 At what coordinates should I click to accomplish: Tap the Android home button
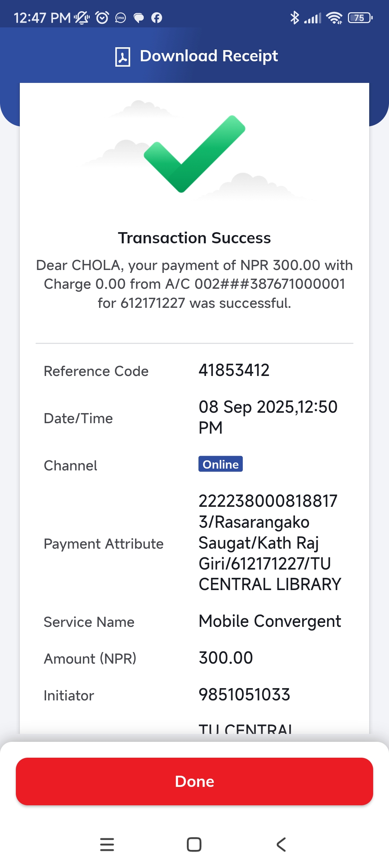(194, 844)
